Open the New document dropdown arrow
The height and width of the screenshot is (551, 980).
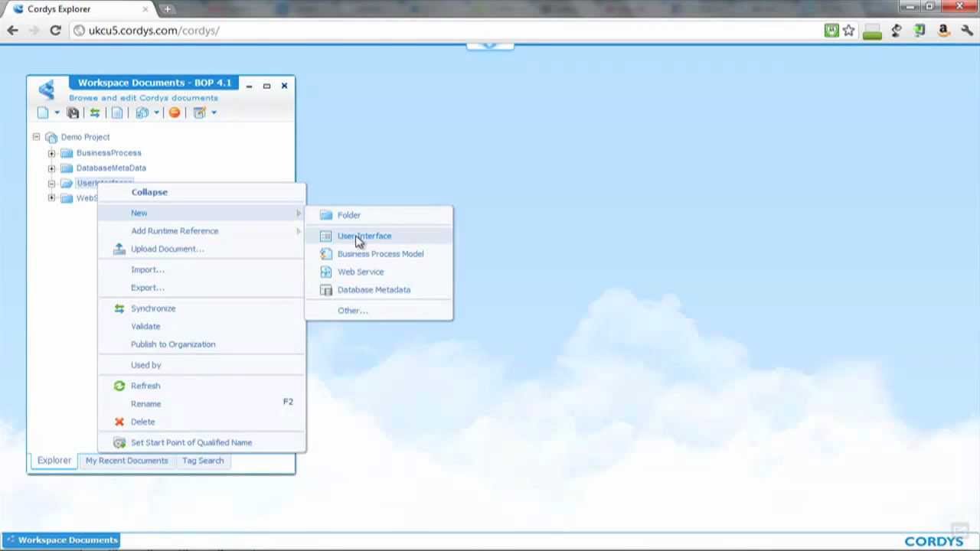pos(57,113)
